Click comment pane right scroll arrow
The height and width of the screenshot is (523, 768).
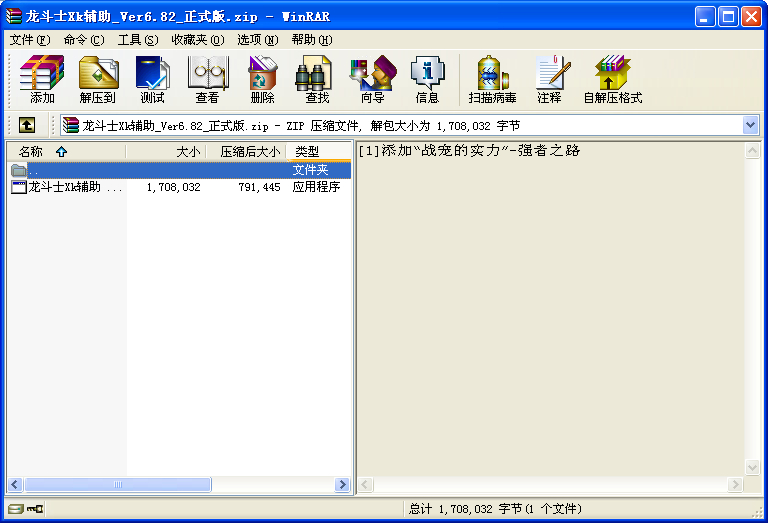point(735,485)
